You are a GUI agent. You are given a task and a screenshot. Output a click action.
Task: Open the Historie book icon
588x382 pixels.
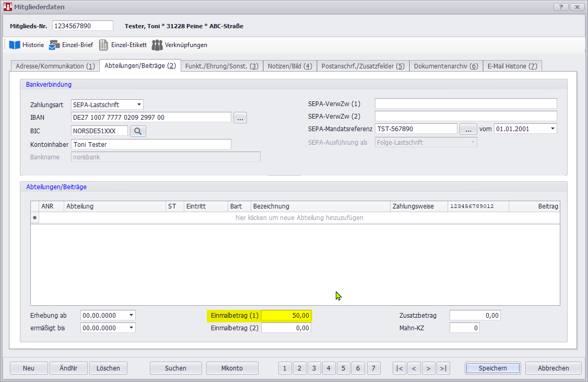click(15, 45)
